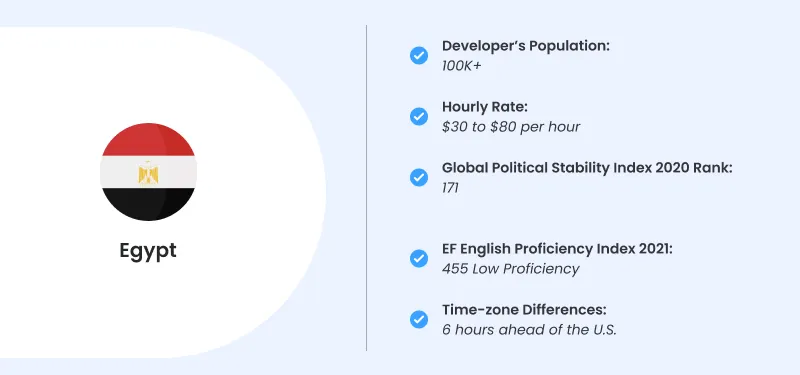
Task: Click checkmark beside Developer's Population
Action: point(419,55)
